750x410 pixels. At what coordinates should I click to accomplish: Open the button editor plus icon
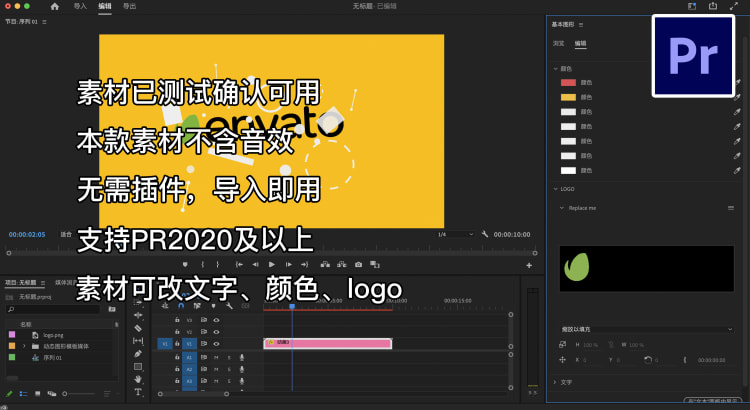tap(529, 265)
